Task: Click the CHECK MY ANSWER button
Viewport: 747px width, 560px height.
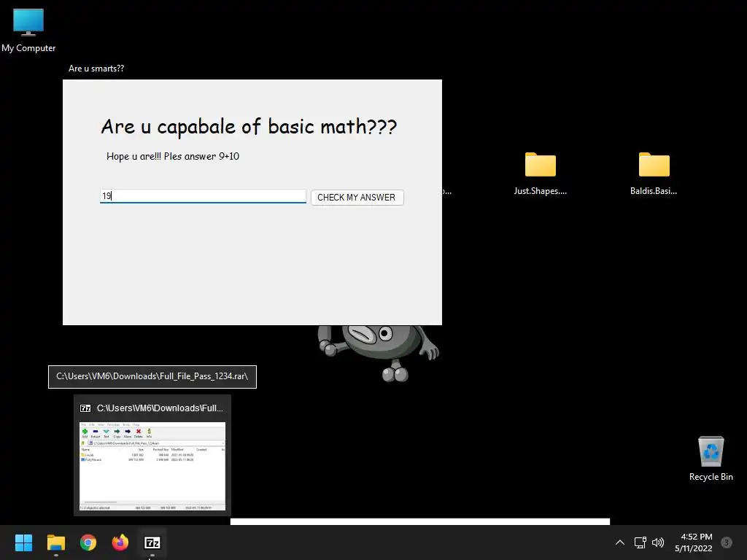Action: point(357,198)
